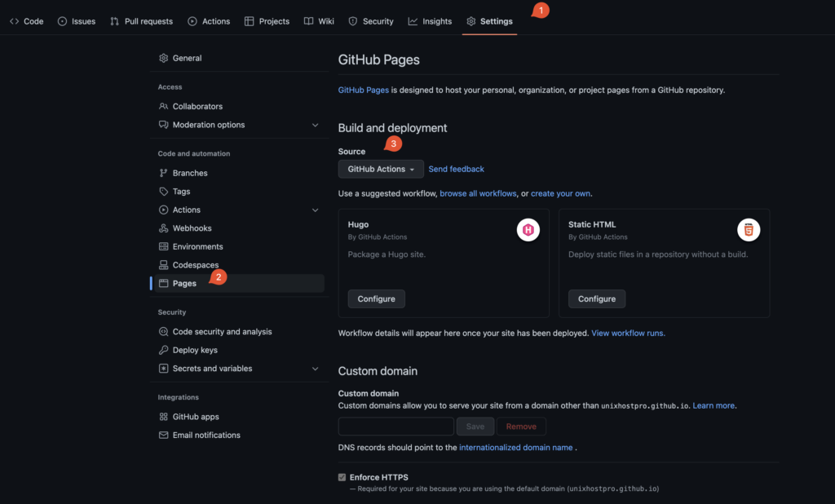Screen dimensions: 835x504
Task: Click the Hugo logo icon
Action: pyautogui.click(x=528, y=230)
